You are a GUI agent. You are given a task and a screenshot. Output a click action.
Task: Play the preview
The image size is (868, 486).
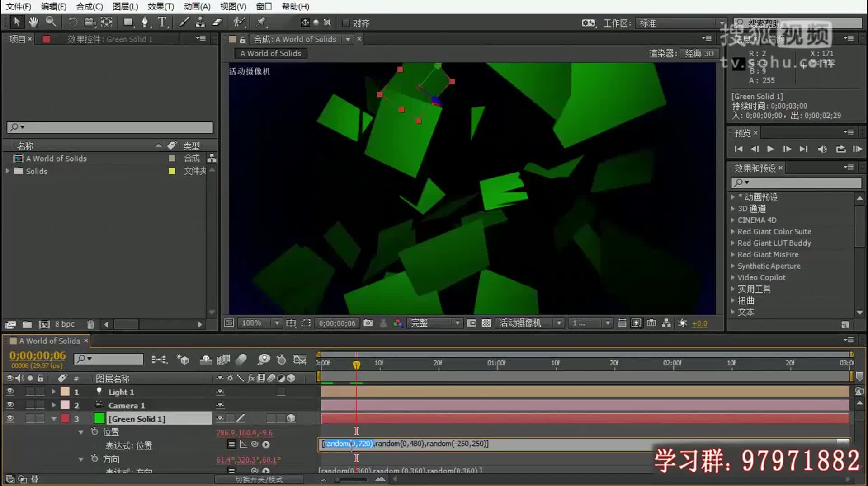tap(770, 149)
